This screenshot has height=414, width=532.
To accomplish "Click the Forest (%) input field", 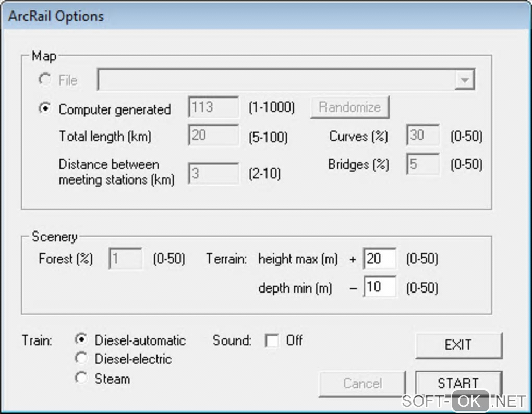I will coord(126,259).
